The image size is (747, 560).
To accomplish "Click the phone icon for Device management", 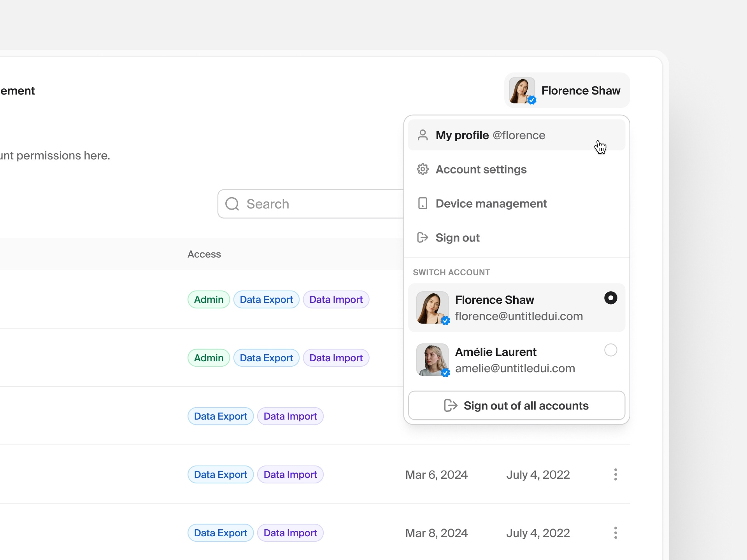I will click(x=423, y=203).
